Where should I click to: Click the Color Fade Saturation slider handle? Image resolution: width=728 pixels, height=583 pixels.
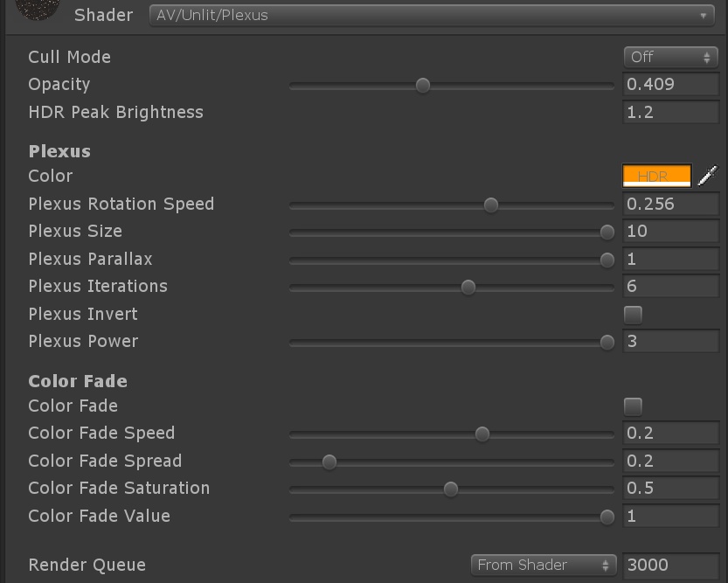tap(449, 489)
